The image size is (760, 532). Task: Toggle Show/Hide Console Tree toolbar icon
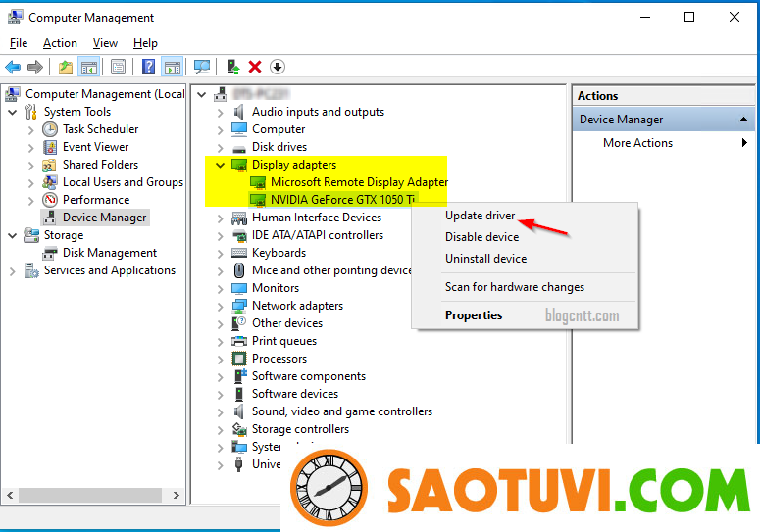(x=89, y=67)
